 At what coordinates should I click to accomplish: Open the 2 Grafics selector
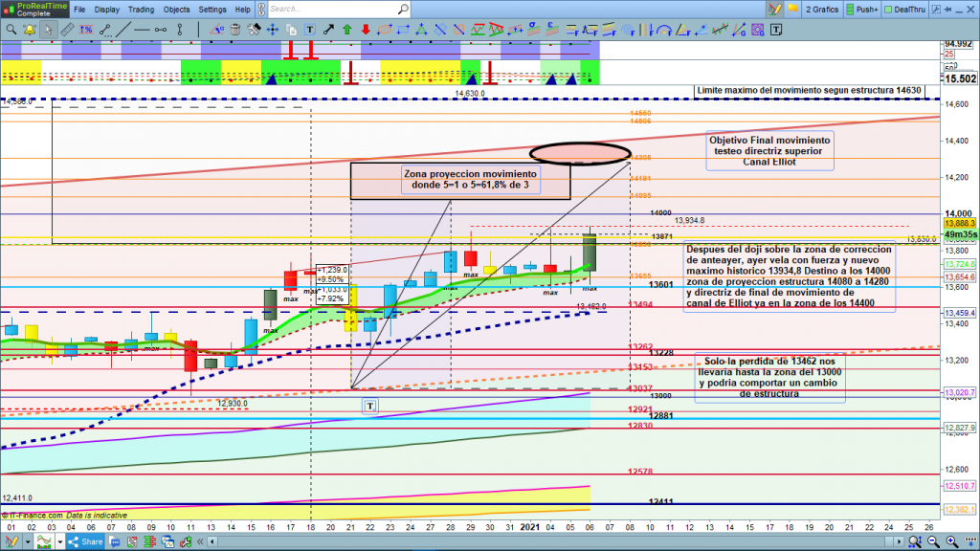click(821, 10)
